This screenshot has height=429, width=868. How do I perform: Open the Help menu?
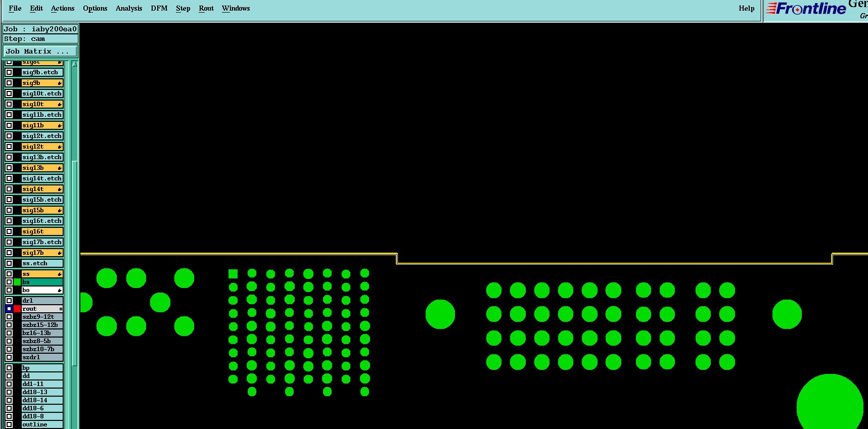coord(747,8)
